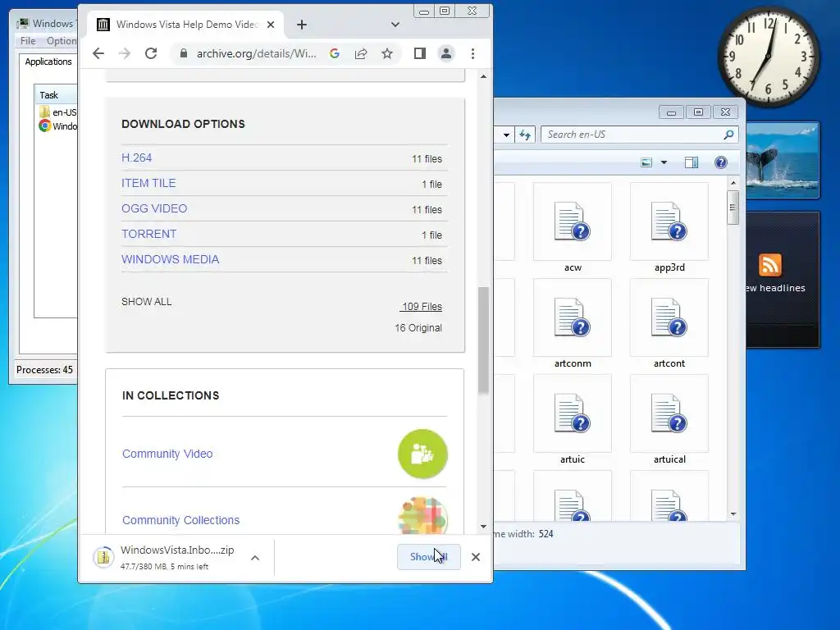Open the Explorer address history dropdown

click(x=506, y=135)
